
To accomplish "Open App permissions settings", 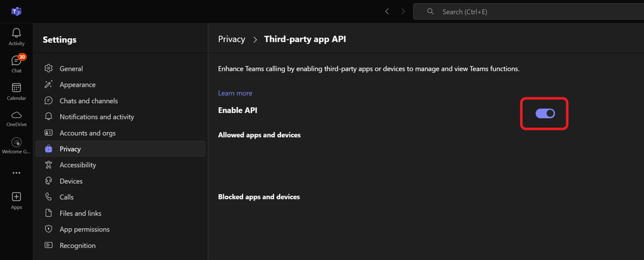I will [x=120, y=229].
